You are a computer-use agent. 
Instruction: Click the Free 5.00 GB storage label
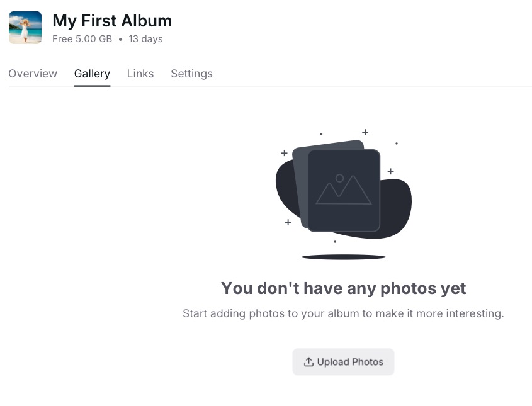[x=82, y=39]
